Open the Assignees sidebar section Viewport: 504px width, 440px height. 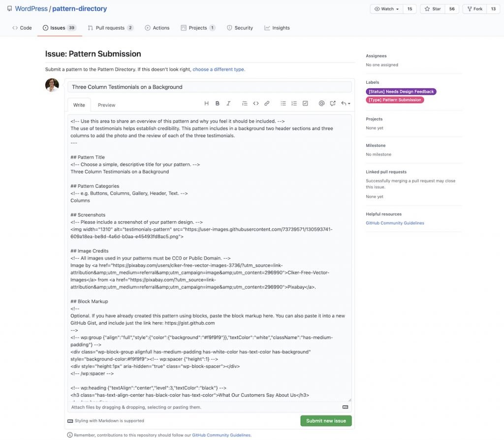376,56
